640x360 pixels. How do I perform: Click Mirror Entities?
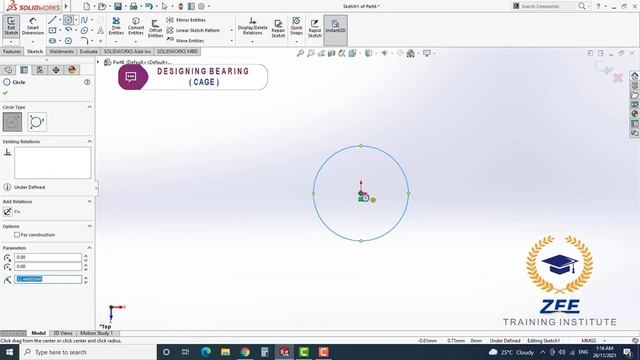tap(186, 20)
